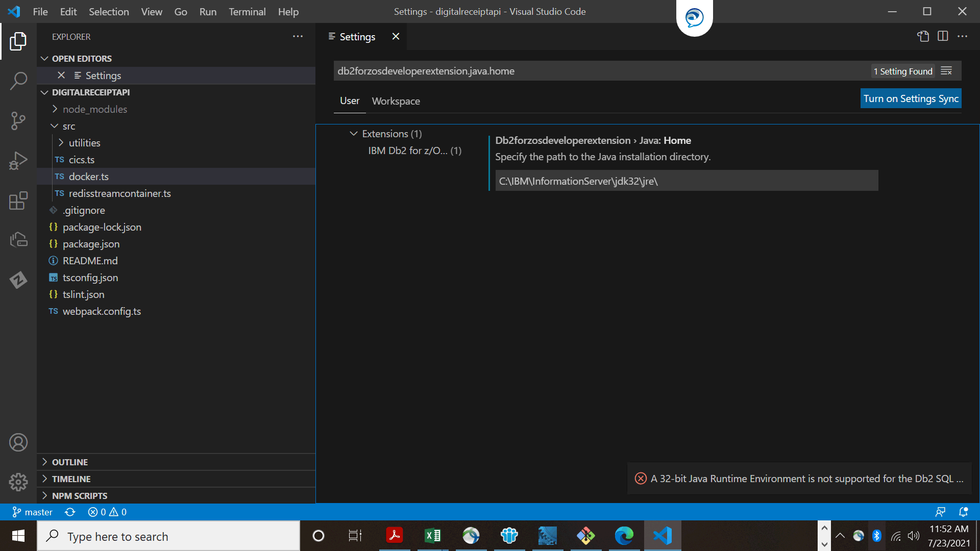980x551 pixels.
Task: Switch to the Workspace settings tab
Action: tap(396, 101)
